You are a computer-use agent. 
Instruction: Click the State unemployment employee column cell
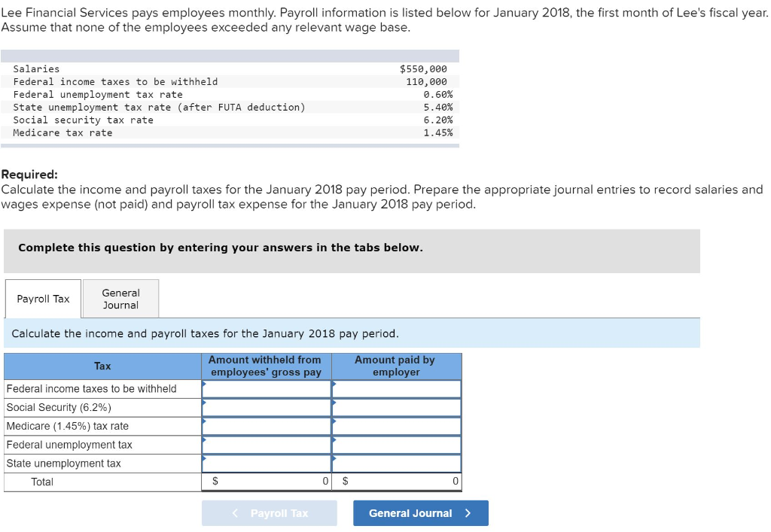[267, 464]
